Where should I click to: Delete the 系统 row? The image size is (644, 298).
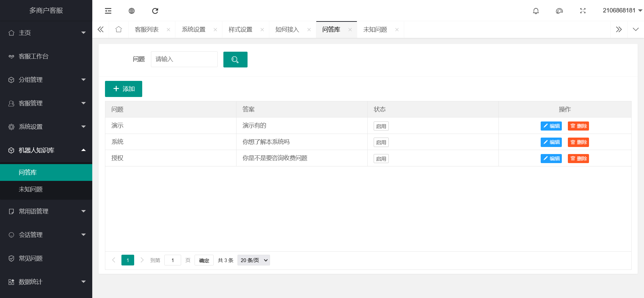(578, 142)
